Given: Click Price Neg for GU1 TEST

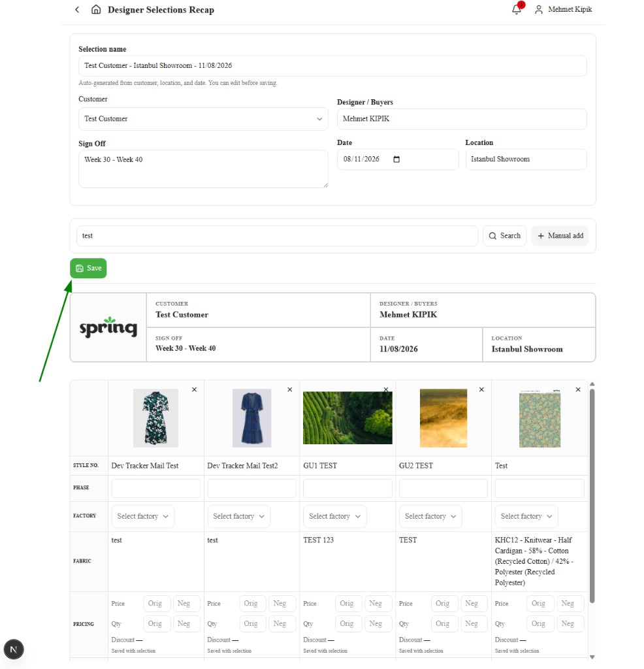Looking at the screenshot, I should click(378, 603).
